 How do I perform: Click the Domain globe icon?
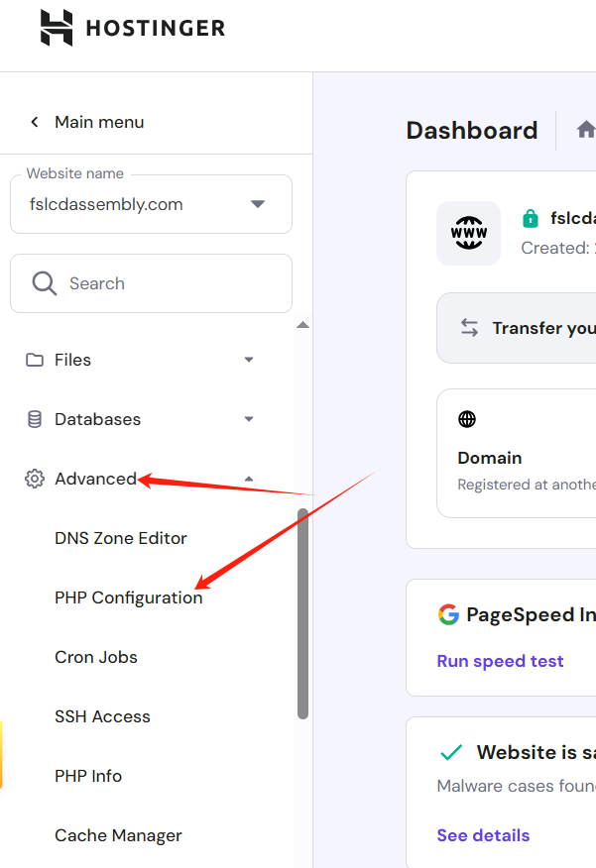pos(466,419)
